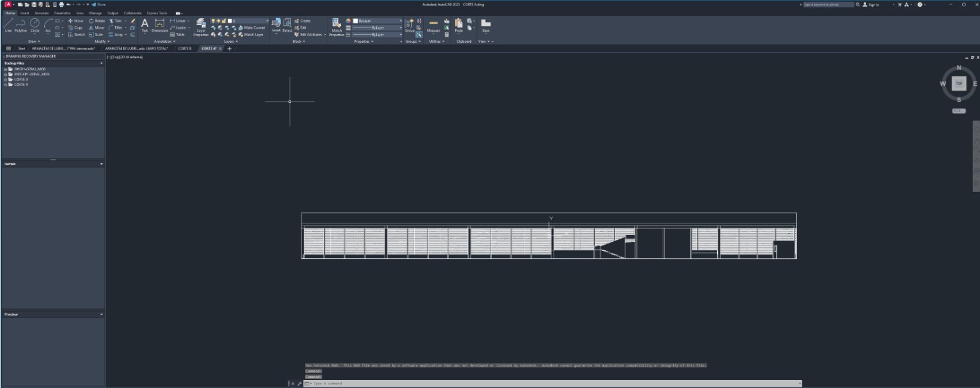Choose the Circle tool in Draw panel
This screenshot has height=388, width=980.
[35, 24]
